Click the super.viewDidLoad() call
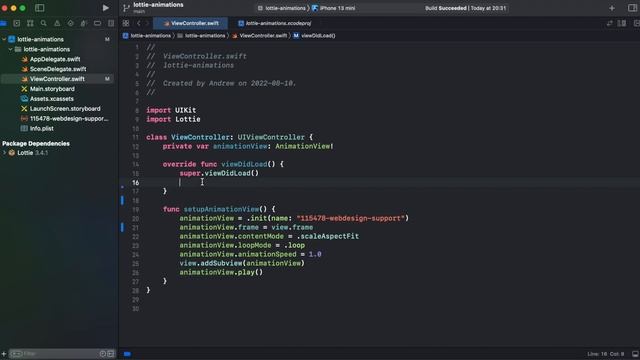640x360 pixels. coord(219,173)
